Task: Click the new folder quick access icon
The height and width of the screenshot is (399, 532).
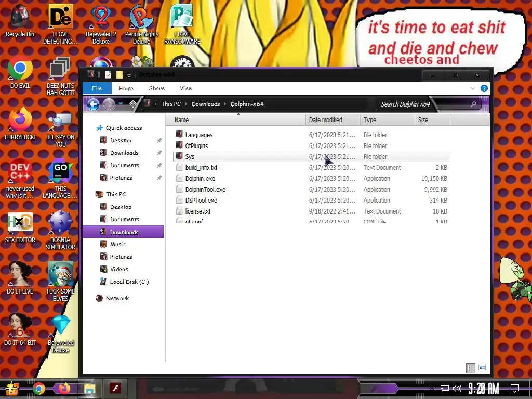Action: coord(119,75)
